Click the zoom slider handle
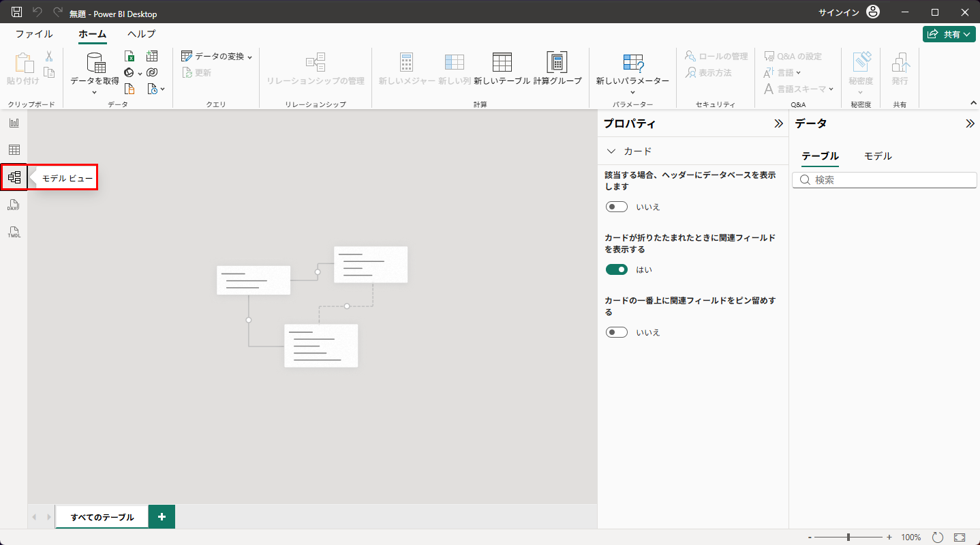 pyautogui.click(x=848, y=537)
